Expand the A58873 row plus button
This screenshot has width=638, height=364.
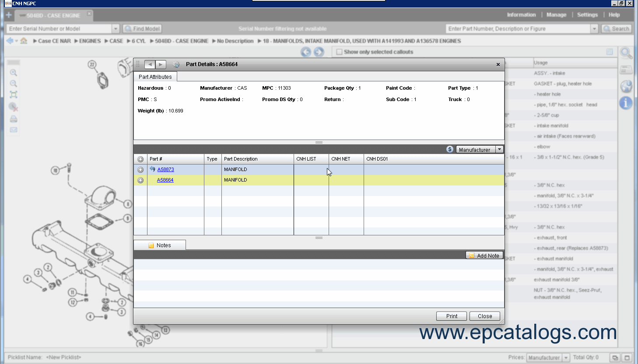pos(140,170)
